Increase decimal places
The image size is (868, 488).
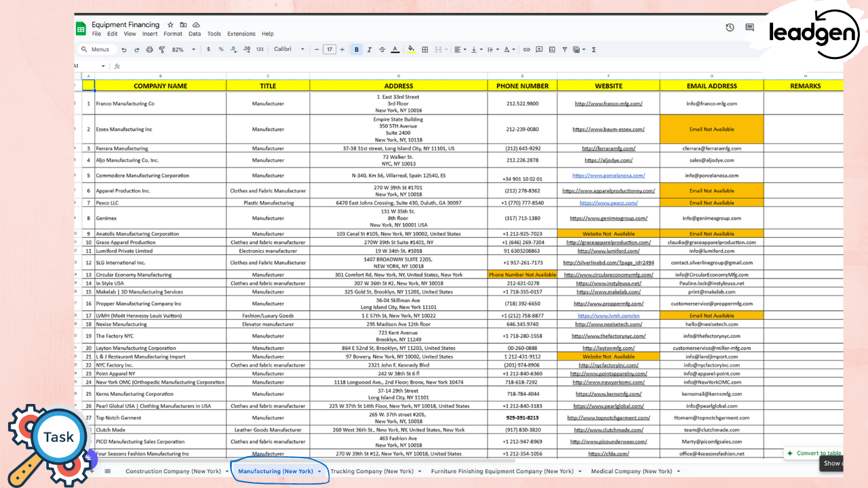pos(246,49)
